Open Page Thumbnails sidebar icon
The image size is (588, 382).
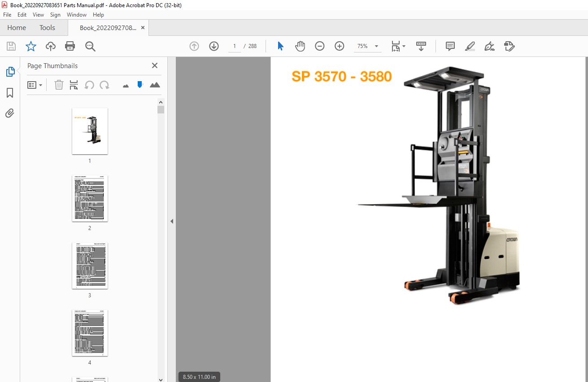10,71
